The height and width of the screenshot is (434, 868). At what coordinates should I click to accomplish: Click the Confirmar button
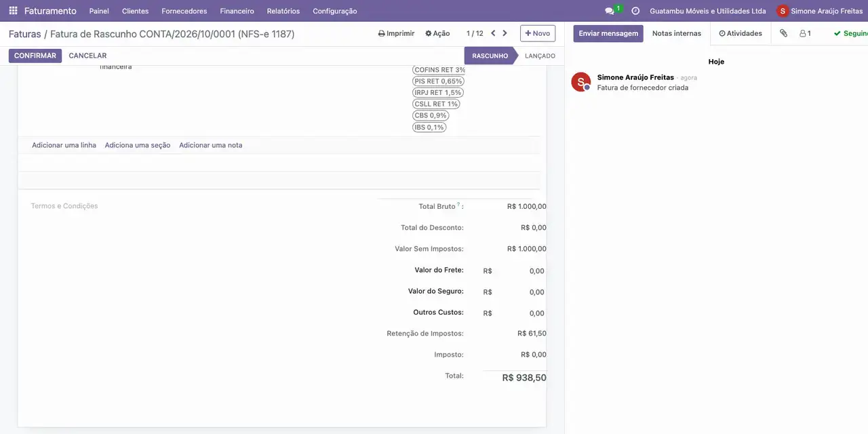(x=35, y=56)
